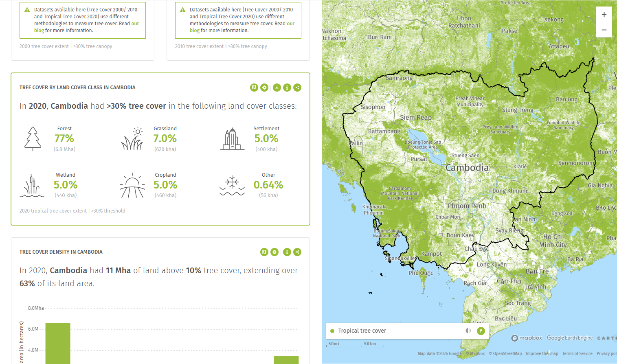Show tree cover density widget on map

(264, 252)
